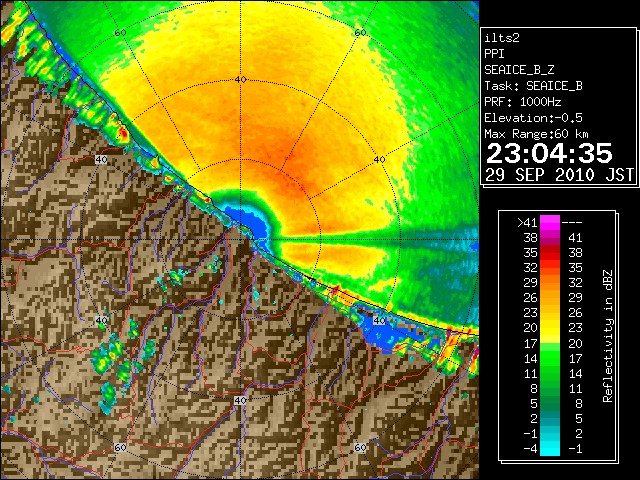This screenshot has width=640, height=480.
Task: Select the "Task: SEAICE_B" line
Action: pyautogui.click(x=533, y=86)
